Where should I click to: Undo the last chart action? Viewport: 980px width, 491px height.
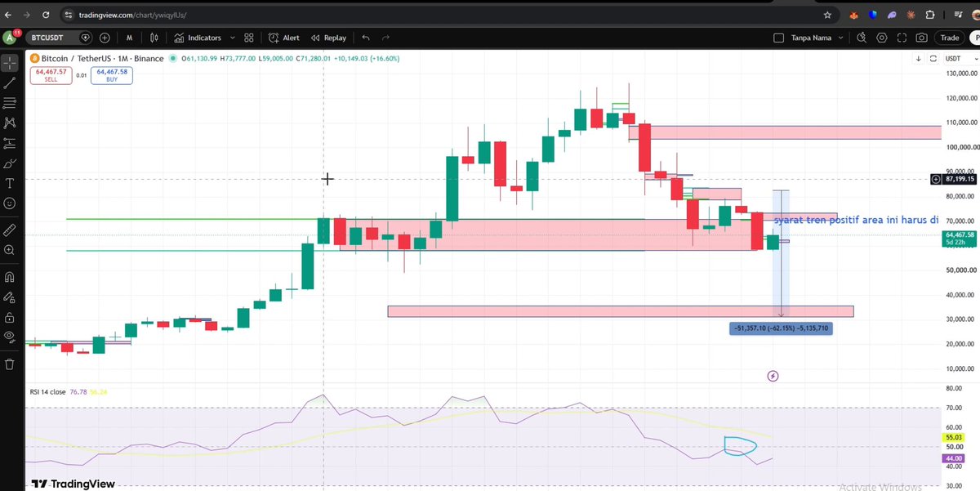point(365,38)
